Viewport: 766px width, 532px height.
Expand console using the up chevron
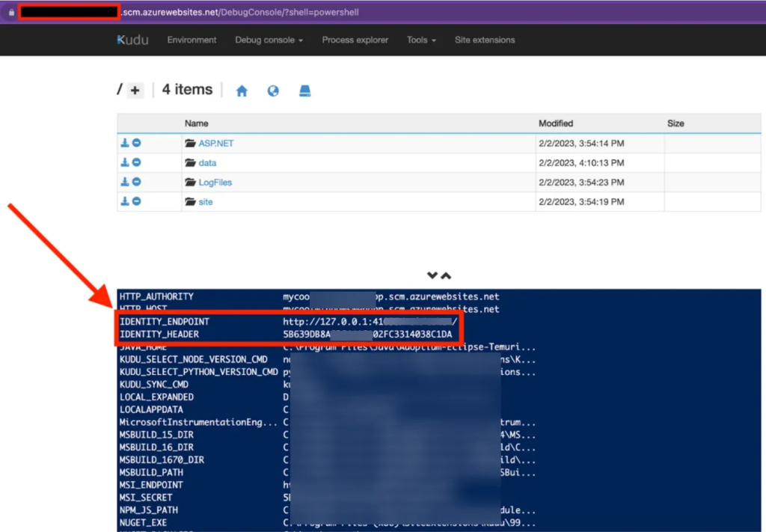(446, 276)
